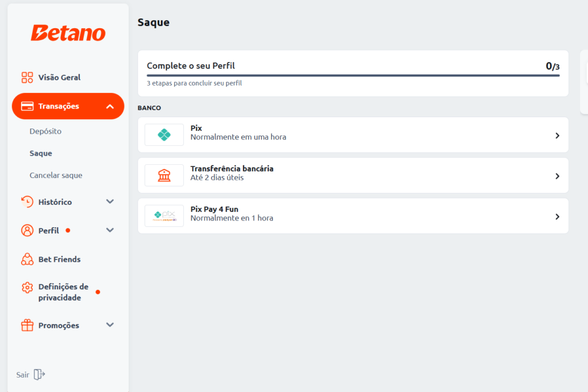This screenshot has width=588, height=392.
Task: Click the Sair logout text
Action: (x=22, y=375)
